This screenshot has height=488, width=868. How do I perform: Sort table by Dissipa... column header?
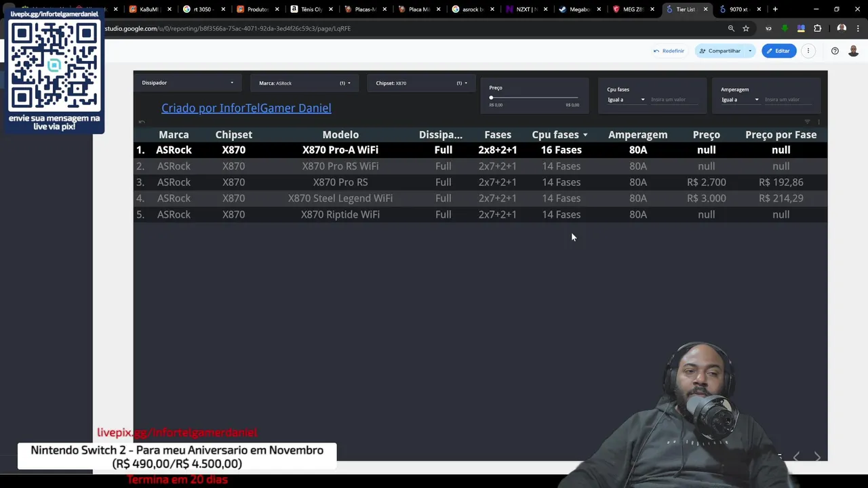(x=441, y=135)
